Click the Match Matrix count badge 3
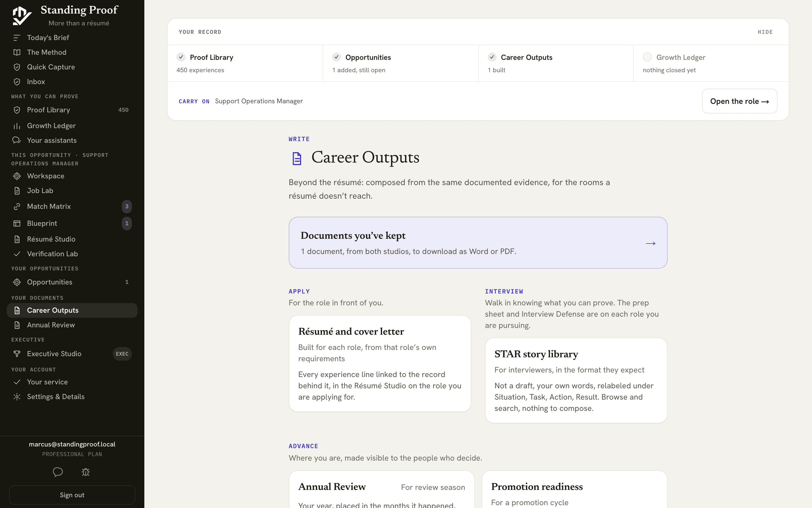This screenshot has height=508, width=812. click(x=127, y=206)
